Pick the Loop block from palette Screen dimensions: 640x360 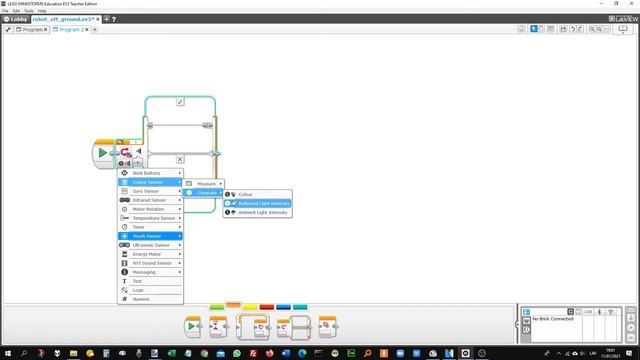(x=253, y=327)
